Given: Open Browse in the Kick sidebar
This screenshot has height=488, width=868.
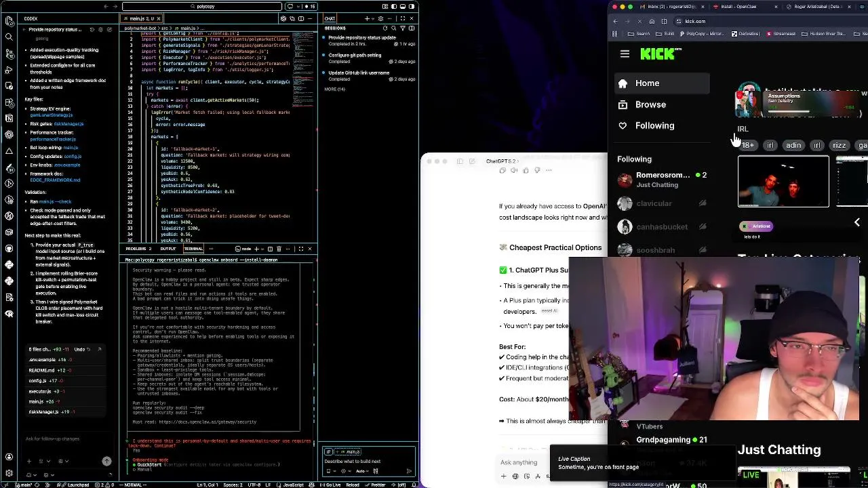Looking at the screenshot, I should [650, 104].
